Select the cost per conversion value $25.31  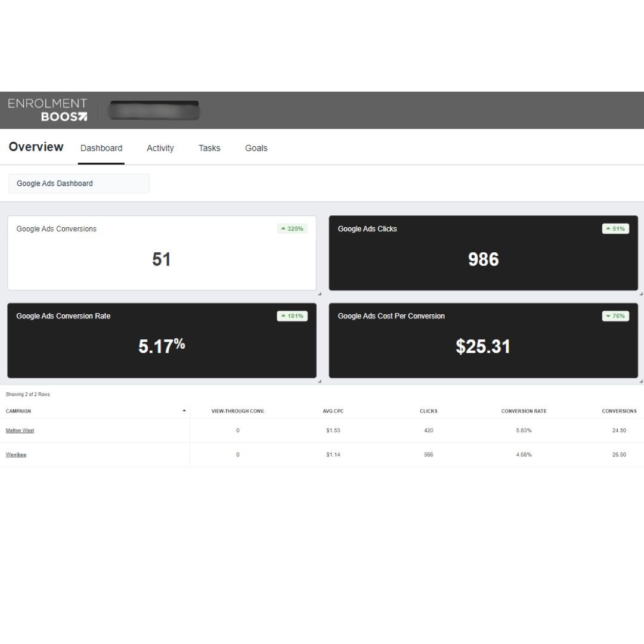click(483, 346)
